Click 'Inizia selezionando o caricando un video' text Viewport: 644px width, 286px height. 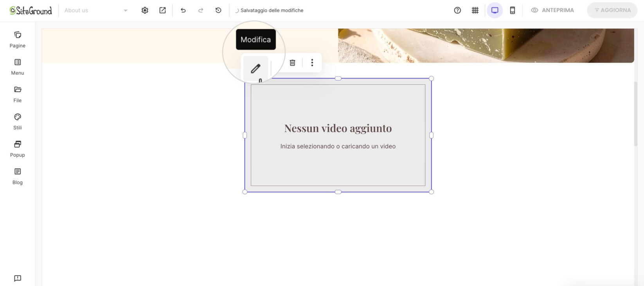click(338, 146)
